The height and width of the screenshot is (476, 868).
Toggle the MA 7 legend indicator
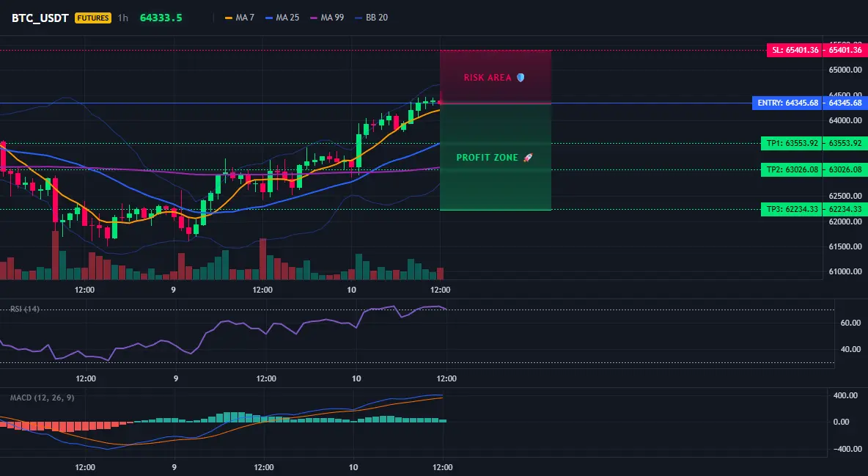(240, 18)
